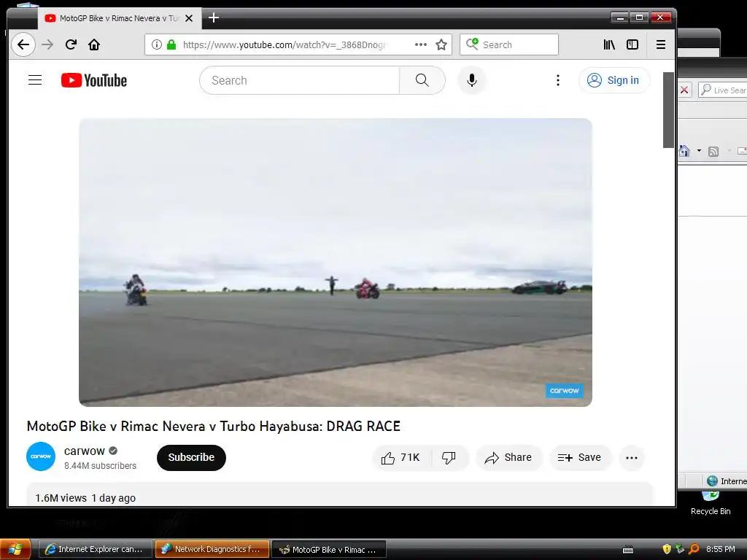The height and width of the screenshot is (560, 747).
Task: Go back using browser back arrow
Action: 23,44
